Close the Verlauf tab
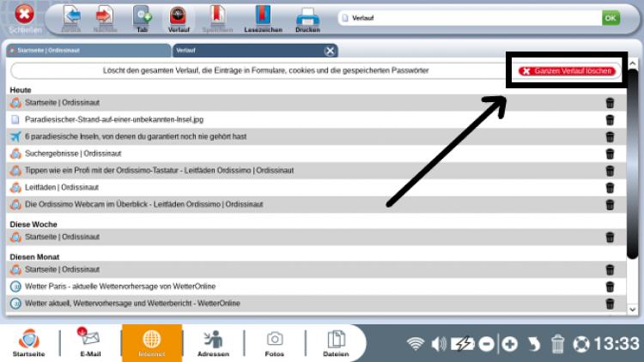This screenshot has width=644, height=362. click(330, 51)
